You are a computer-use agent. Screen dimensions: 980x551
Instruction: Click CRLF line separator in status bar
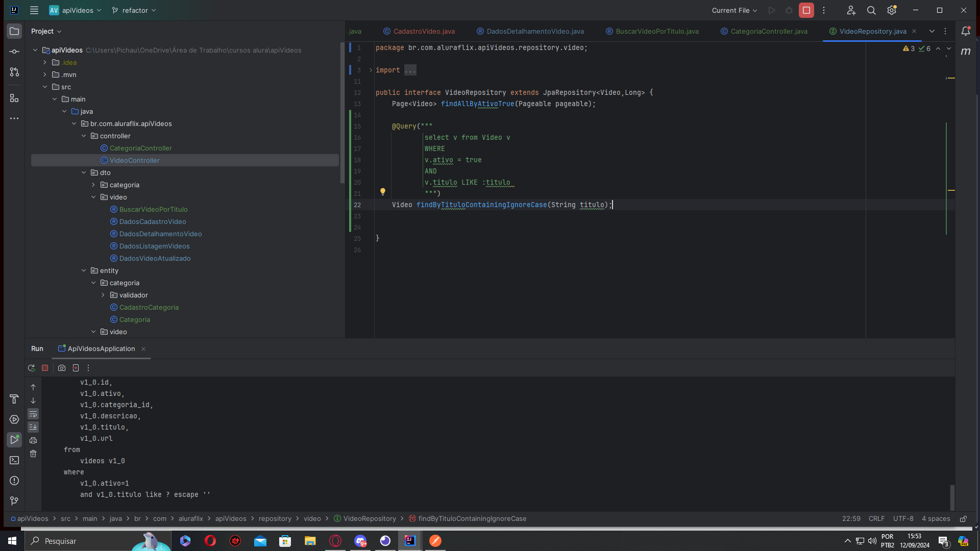point(876,519)
